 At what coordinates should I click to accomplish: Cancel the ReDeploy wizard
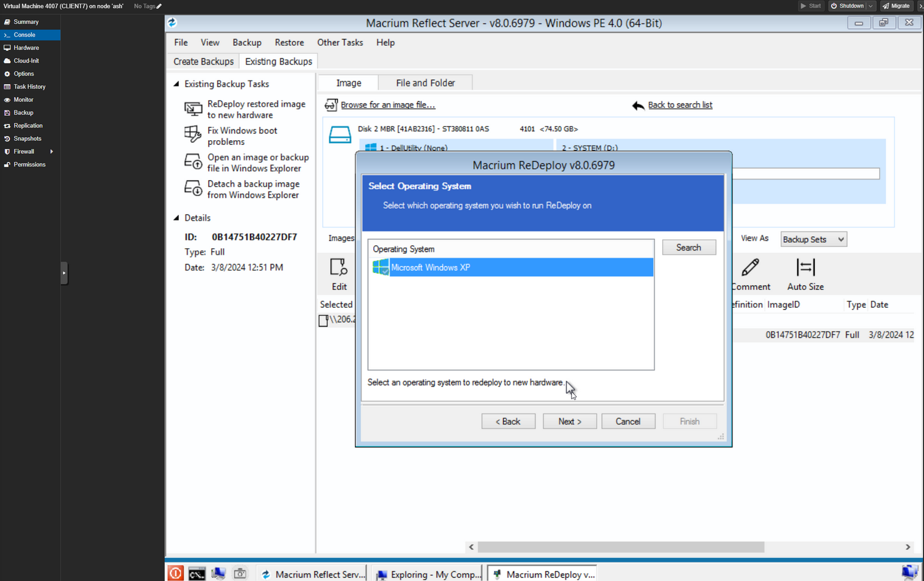(628, 421)
